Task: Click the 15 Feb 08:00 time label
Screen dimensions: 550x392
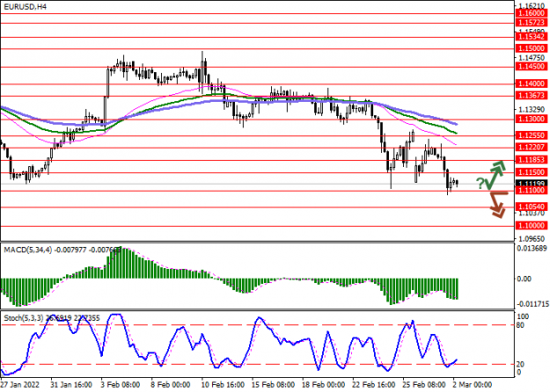Action: click(274, 385)
